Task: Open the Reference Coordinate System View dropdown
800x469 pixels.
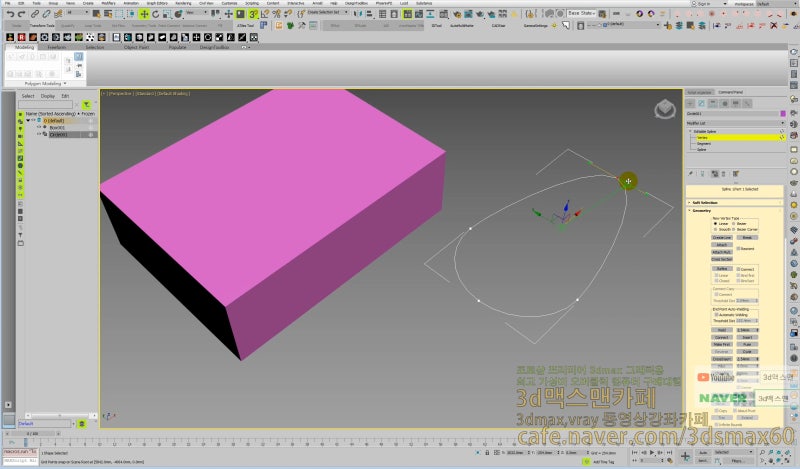Action: tap(196, 12)
